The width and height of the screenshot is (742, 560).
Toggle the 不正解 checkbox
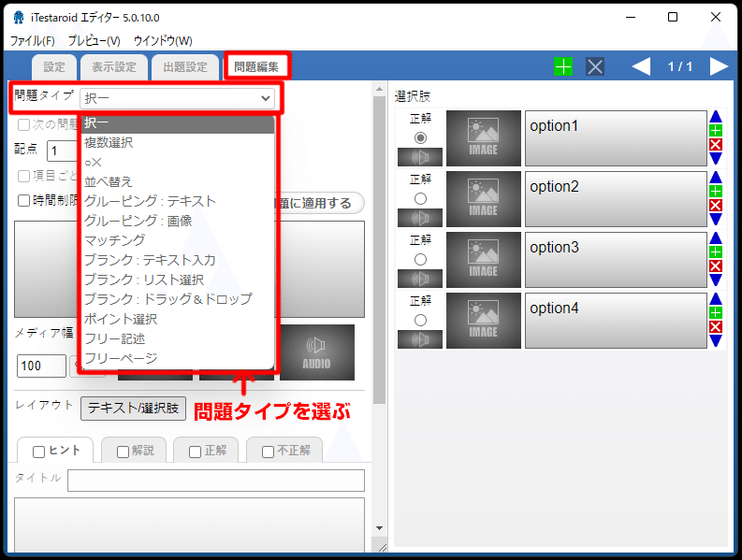pyautogui.click(x=268, y=452)
